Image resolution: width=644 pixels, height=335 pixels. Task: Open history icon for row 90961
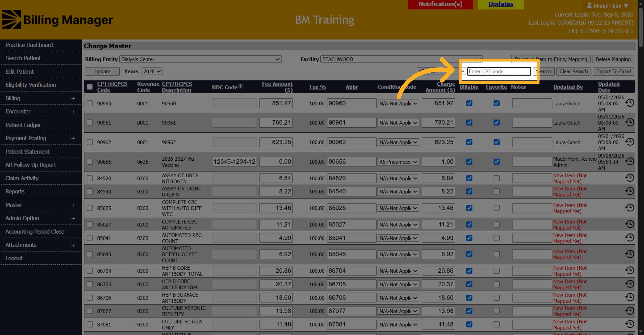pyautogui.click(x=630, y=123)
